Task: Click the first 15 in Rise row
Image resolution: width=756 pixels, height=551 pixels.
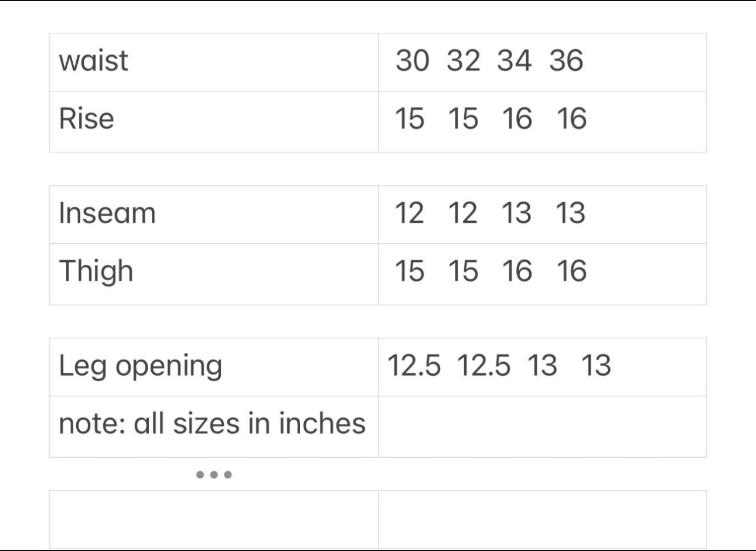Action: (410, 119)
